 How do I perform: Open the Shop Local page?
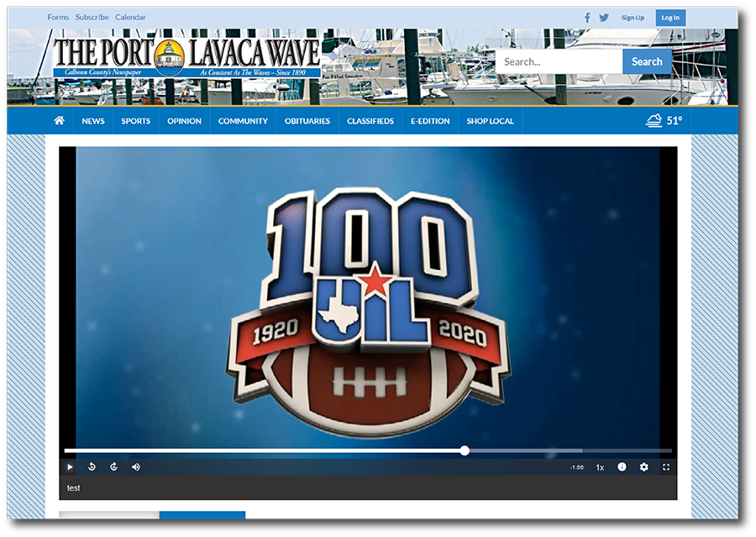pyautogui.click(x=490, y=121)
